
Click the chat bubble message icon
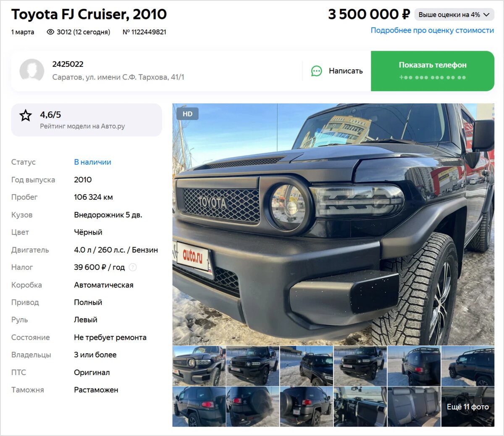click(x=316, y=71)
